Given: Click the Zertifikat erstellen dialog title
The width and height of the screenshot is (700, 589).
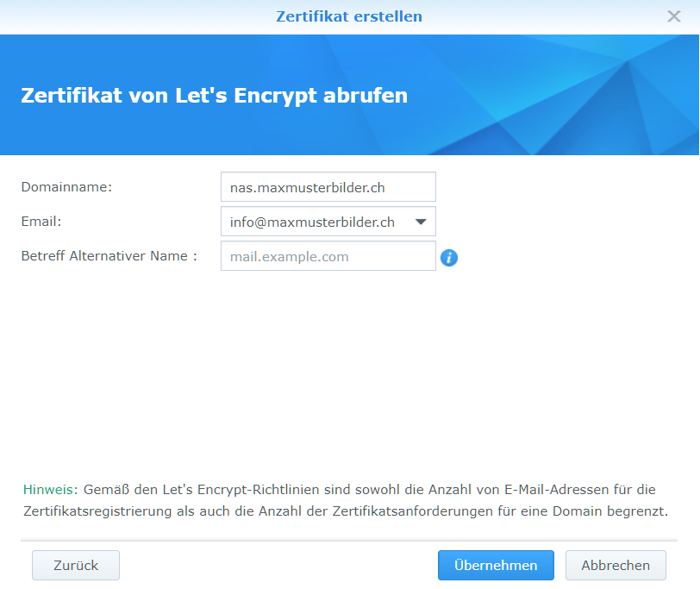Looking at the screenshot, I should [x=348, y=16].
